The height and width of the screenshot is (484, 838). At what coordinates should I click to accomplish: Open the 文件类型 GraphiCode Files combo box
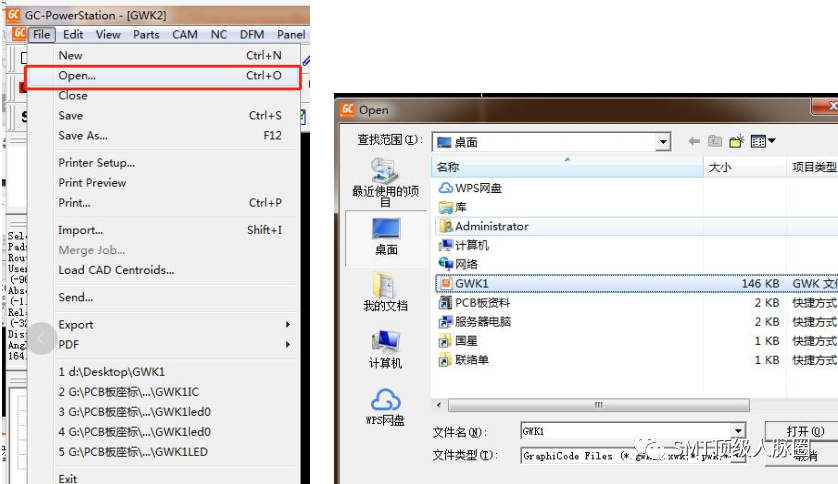tap(633, 456)
